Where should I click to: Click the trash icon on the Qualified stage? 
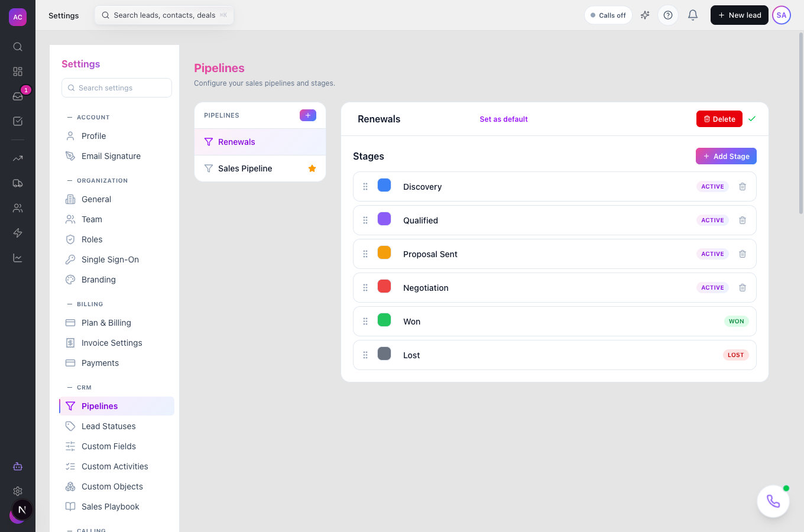(x=743, y=220)
